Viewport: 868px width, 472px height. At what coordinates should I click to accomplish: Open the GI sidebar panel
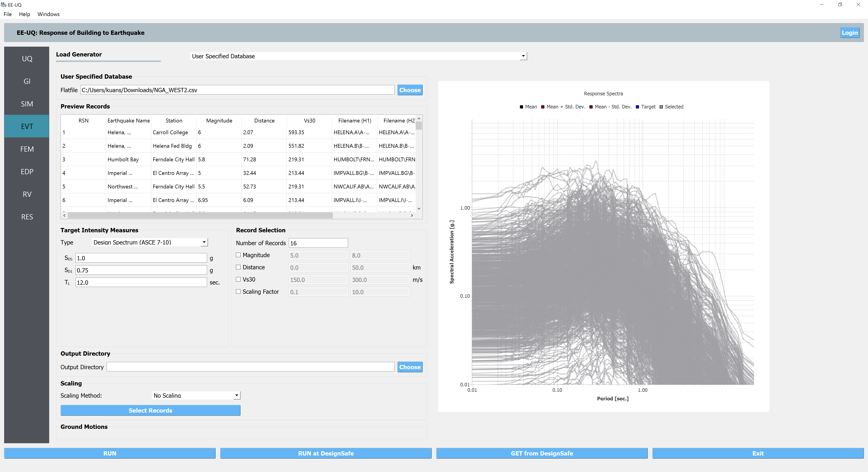[x=27, y=81]
